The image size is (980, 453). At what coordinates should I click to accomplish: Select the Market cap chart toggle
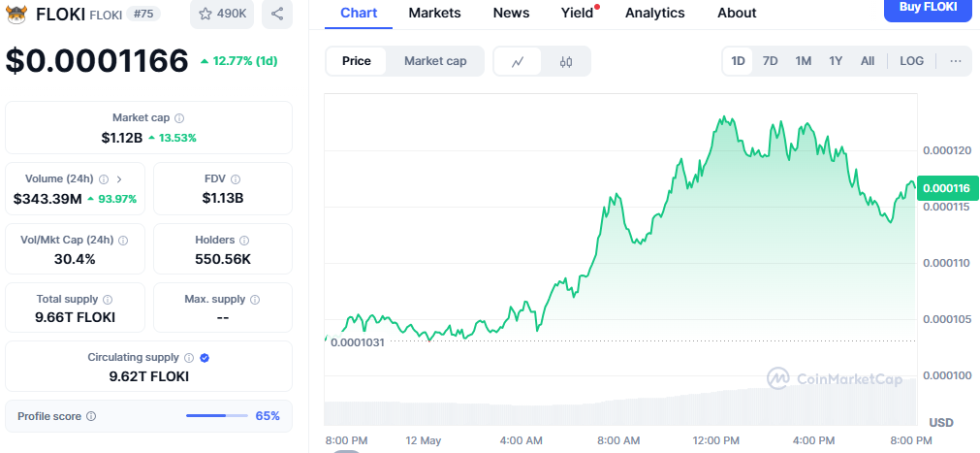tap(435, 61)
